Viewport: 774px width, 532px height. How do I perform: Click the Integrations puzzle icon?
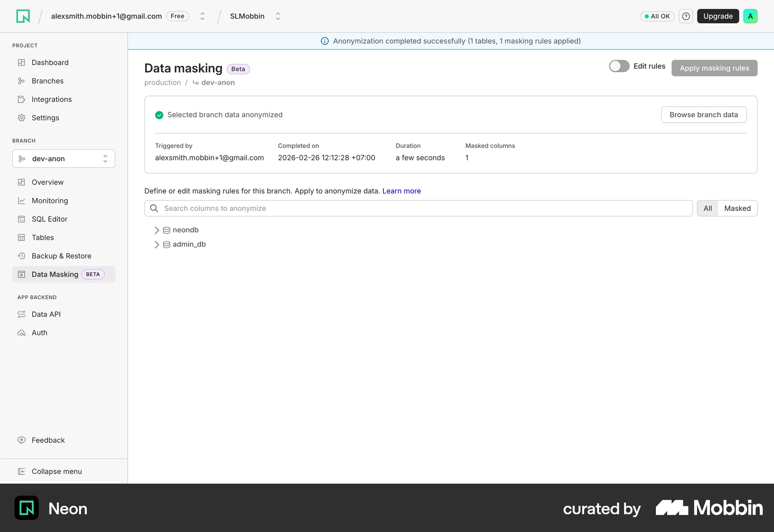coord(21,100)
